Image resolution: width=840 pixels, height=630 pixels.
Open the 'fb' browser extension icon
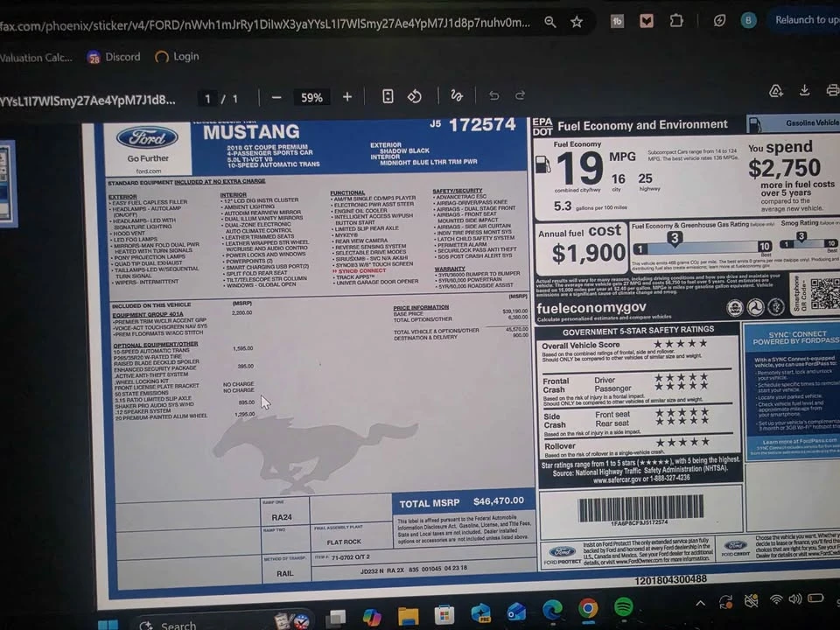(617, 21)
